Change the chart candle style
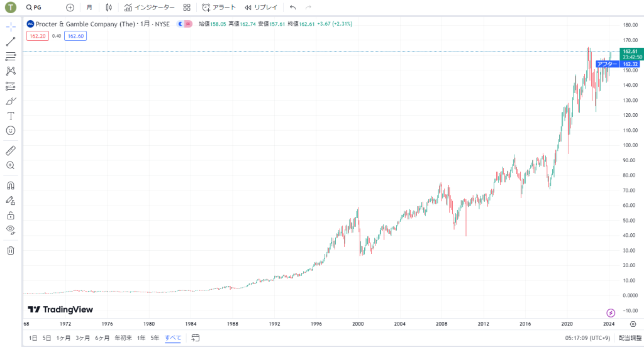Screen dimensions: 644x347 (x=109, y=8)
